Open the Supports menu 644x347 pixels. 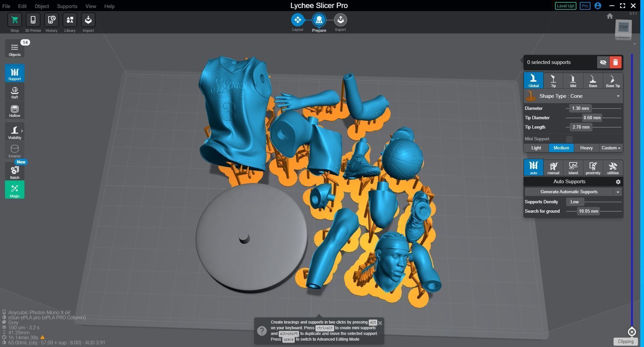67,6
